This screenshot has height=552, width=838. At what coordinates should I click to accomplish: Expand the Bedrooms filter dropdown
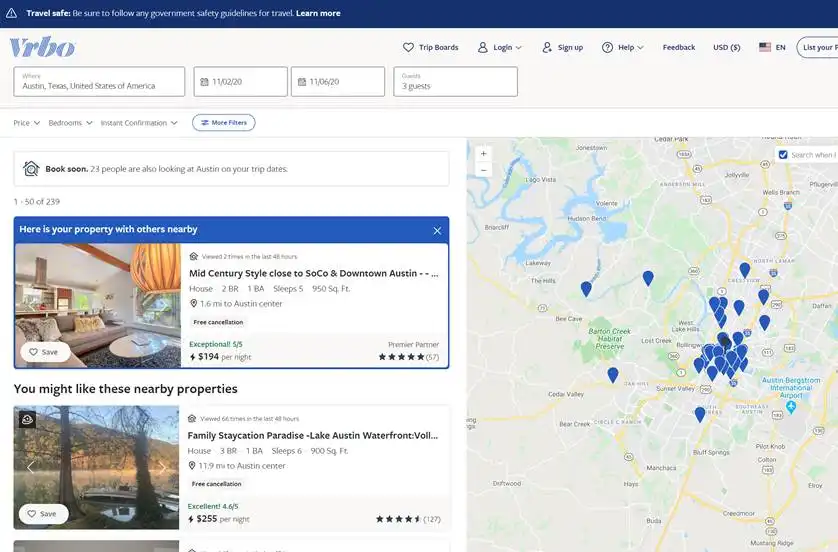point(71,123)
